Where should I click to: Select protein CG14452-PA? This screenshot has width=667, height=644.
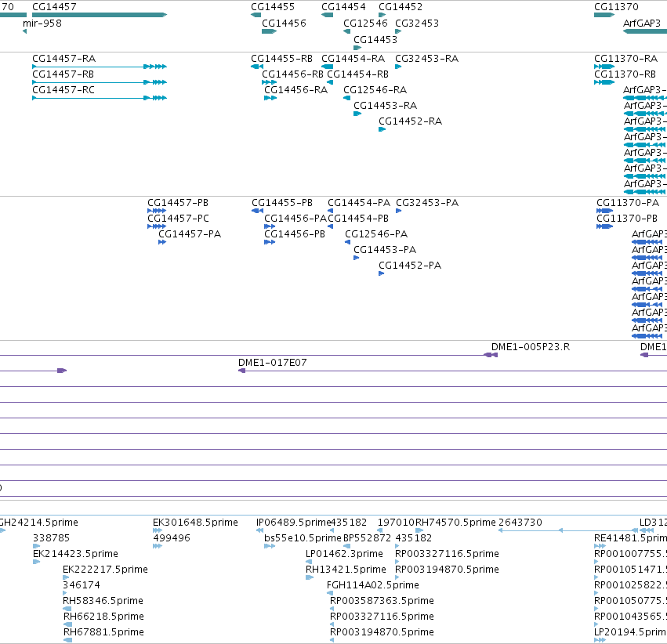410,266
